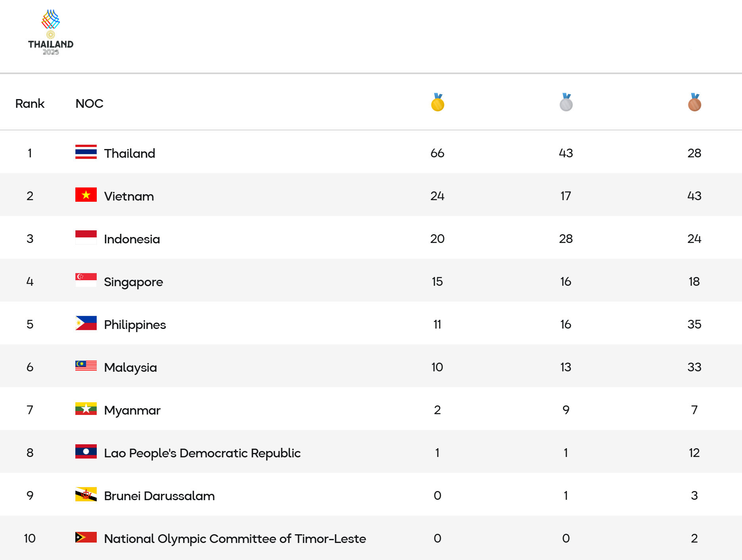This screenshot has width=742, height=560.
Task: Select the Myanmar country name
Action: (132, 410)
